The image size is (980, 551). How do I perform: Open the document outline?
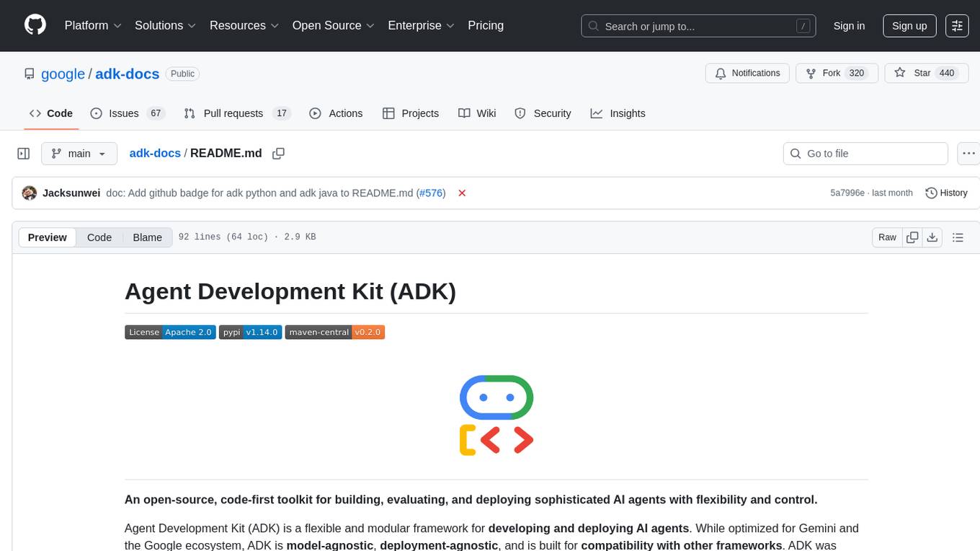(x=958, y=237)
